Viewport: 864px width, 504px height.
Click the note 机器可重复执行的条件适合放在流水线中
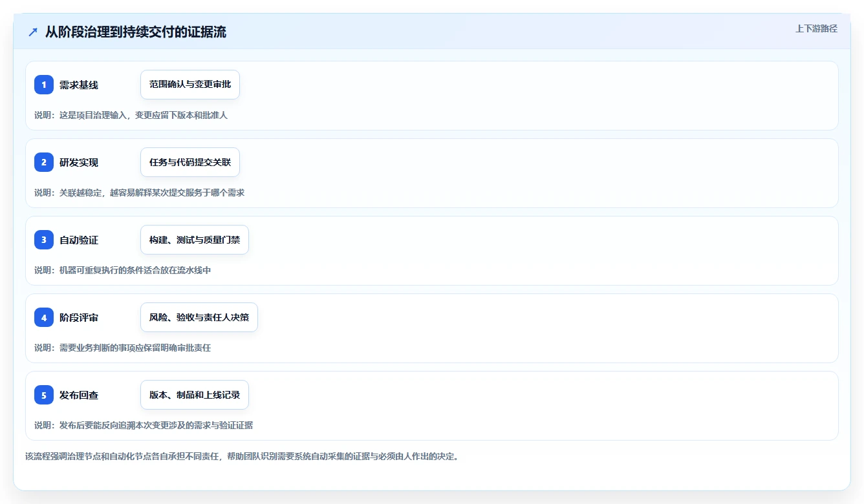135,270
